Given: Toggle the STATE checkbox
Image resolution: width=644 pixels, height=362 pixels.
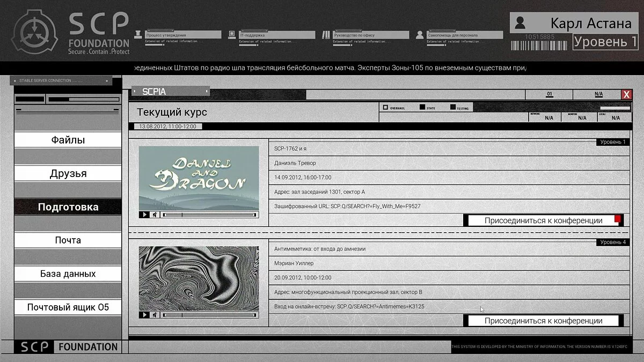Looking at the screenshot, I should tap(422, 107).
